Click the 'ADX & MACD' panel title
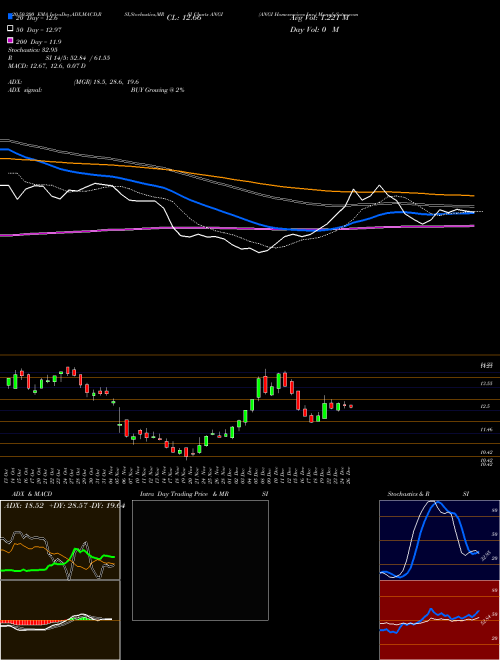500x660 pixels. click(32, 494)
